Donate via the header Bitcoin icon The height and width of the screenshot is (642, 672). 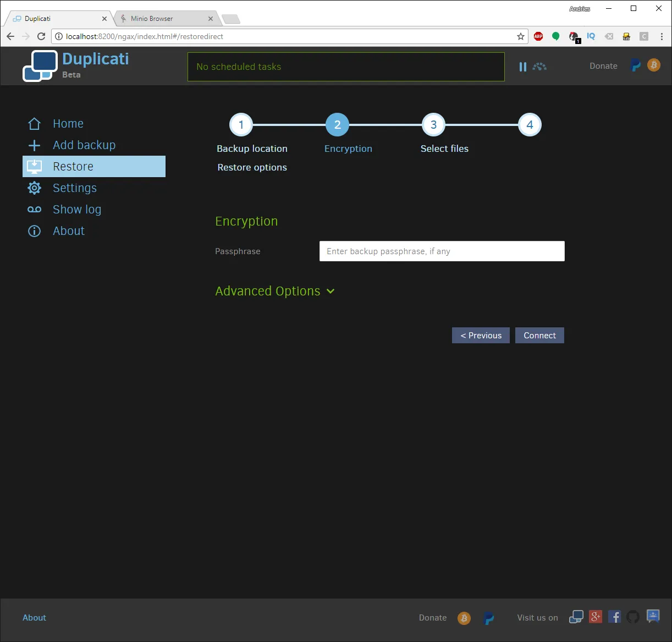point(654,65)
